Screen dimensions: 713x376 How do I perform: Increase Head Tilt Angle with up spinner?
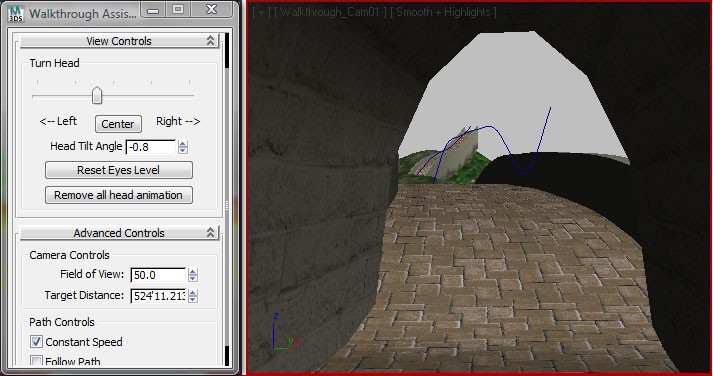coord(183,144)
